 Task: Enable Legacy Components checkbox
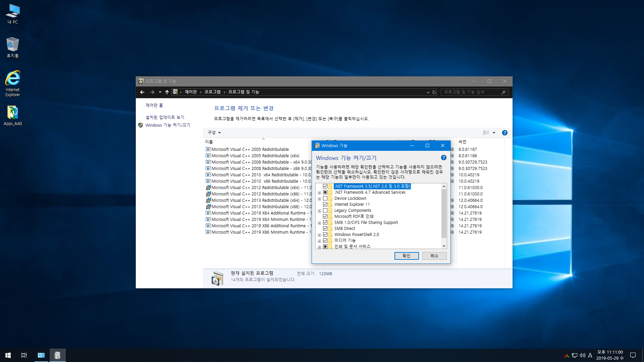click(325, 210)
